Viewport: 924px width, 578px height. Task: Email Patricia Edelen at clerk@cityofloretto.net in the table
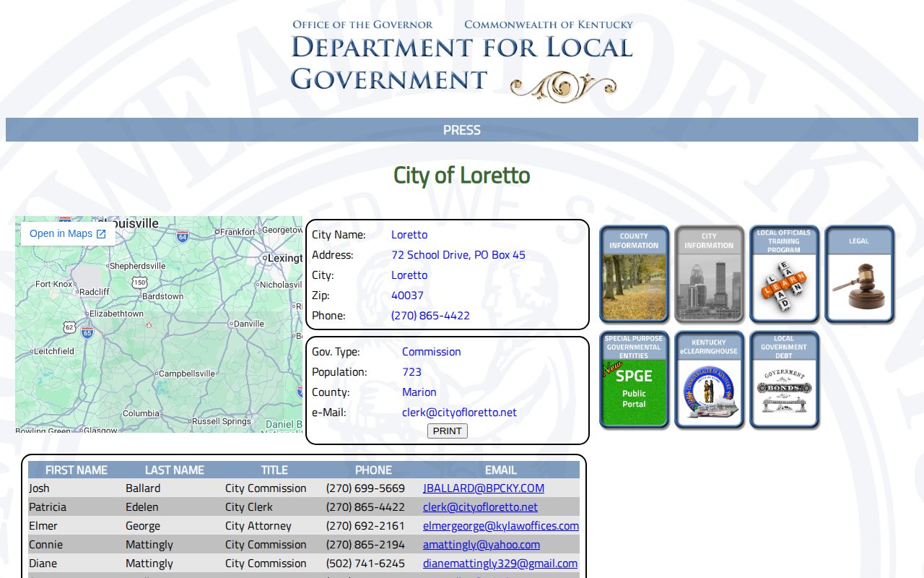[480, 507]
